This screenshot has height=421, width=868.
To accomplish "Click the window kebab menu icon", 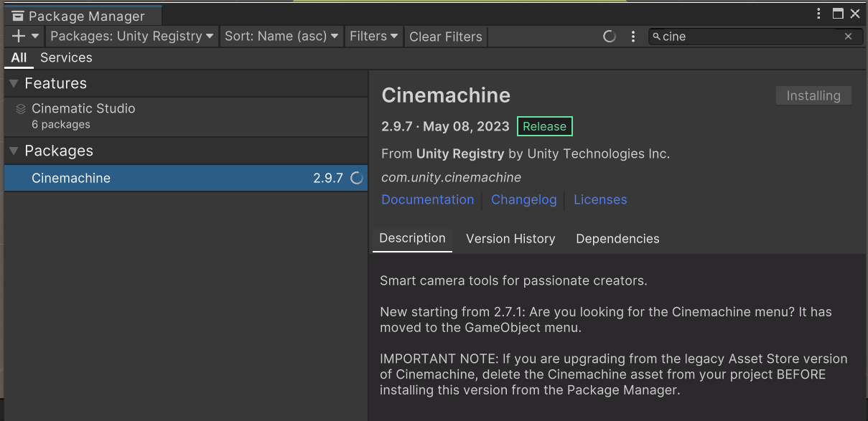I will (819, 14).
